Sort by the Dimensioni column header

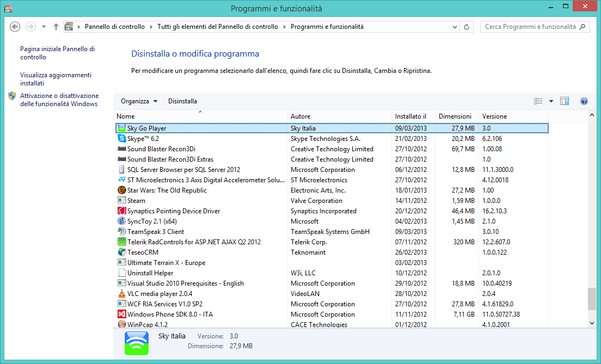tap(457, 116)
